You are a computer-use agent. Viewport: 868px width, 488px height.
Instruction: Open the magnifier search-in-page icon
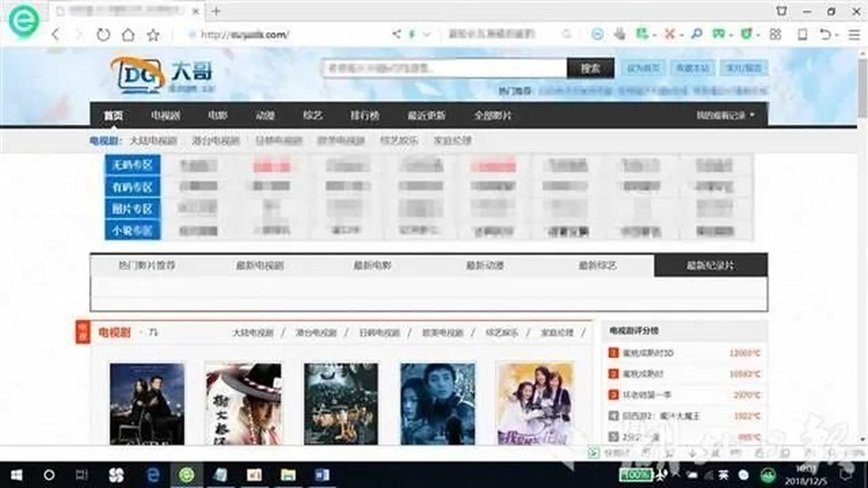pyautogui.click(x=697, y=34)
